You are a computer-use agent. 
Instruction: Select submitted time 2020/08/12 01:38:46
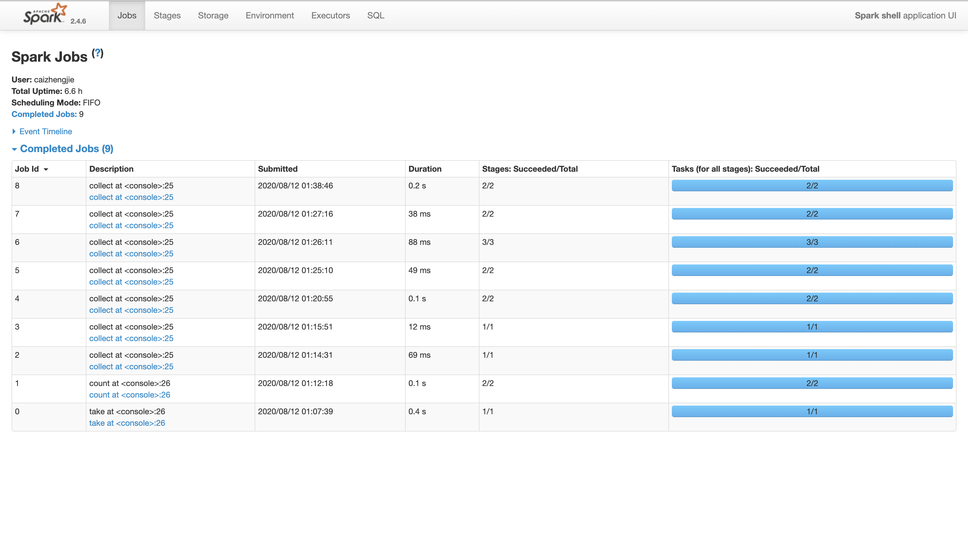(295, 186)
